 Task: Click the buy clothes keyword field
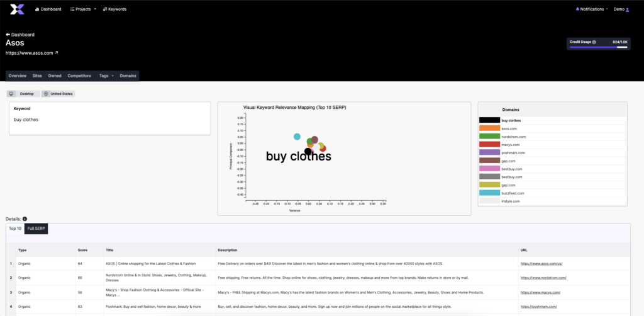[109, 120]
